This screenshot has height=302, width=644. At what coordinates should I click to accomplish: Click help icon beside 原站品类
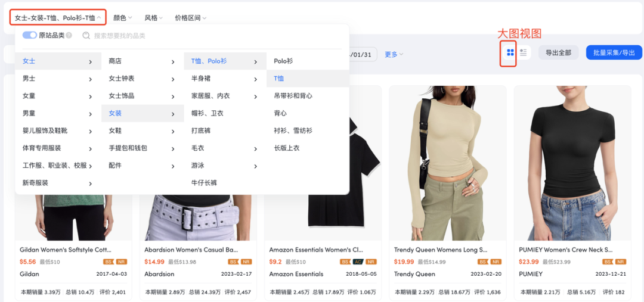tap(69, 35)
